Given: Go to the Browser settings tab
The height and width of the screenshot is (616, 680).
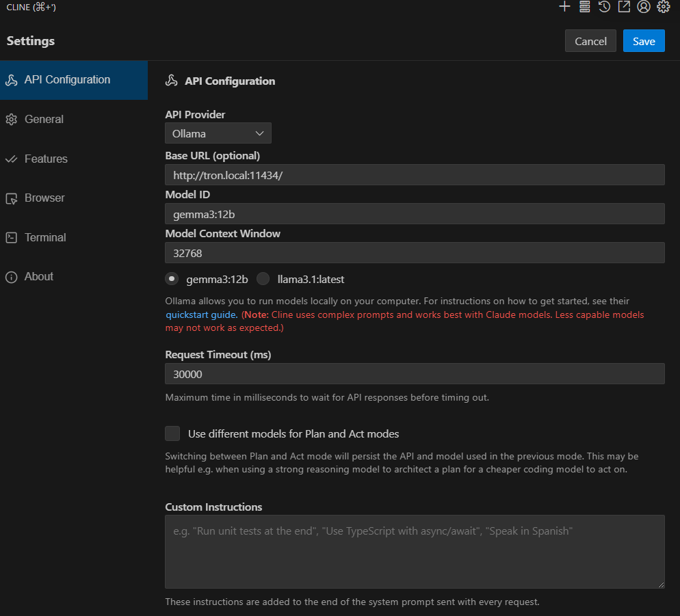Looking at the screenshot, I should [74, 198].
